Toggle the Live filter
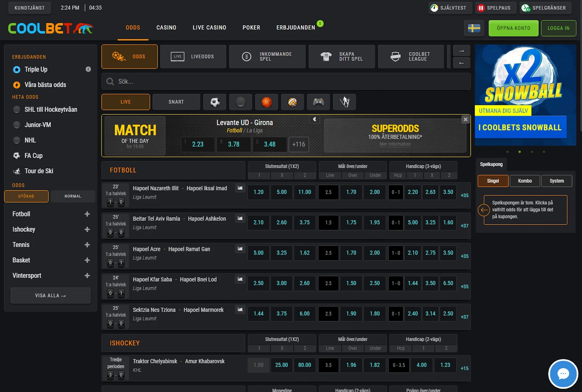The height and width of the screenshot is (392, 582). click(125, 102)
